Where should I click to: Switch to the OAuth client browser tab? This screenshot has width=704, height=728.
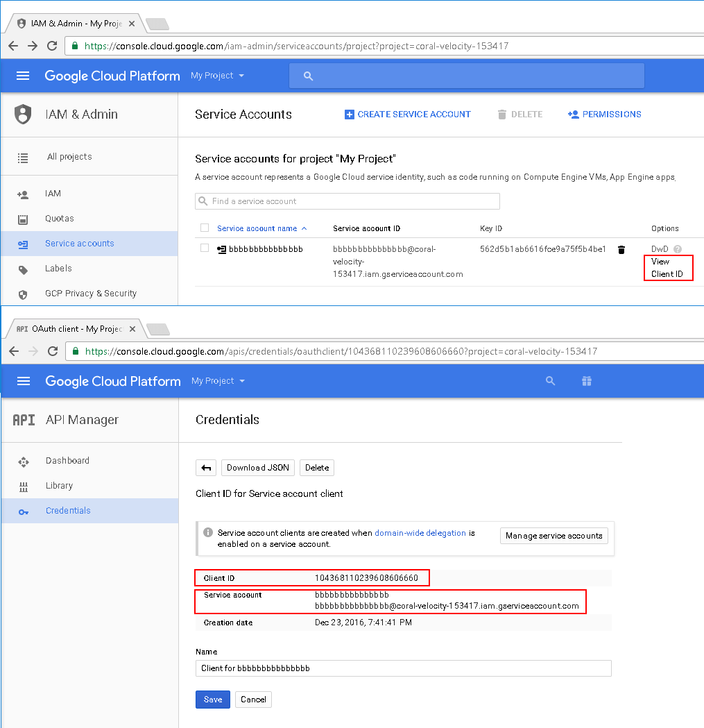click(76, 329)
